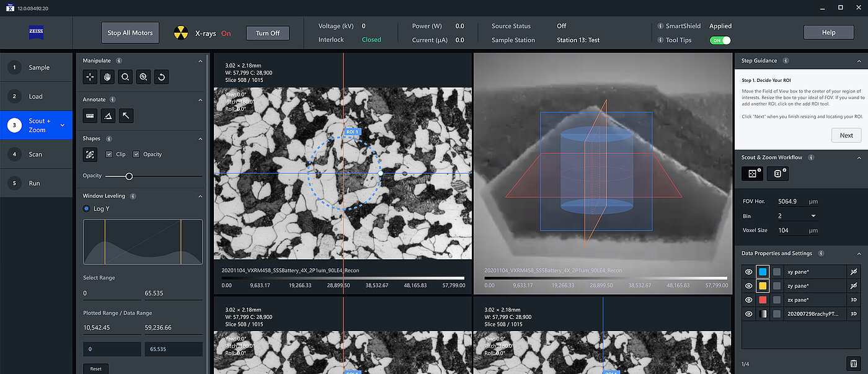This screenshot has height=374, width=868.
Task: Select the ruler measurement tool in Annotate
Action: tap(91, 115)
